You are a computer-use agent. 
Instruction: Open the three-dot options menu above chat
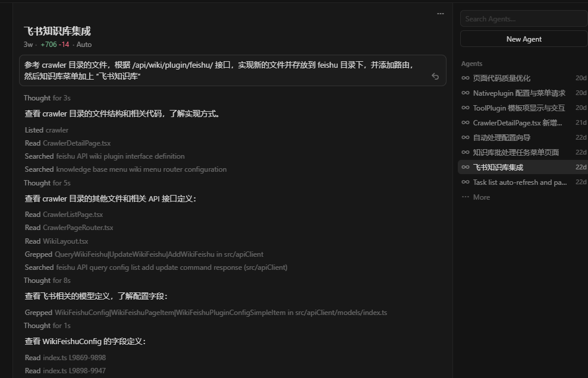(440, 14)
